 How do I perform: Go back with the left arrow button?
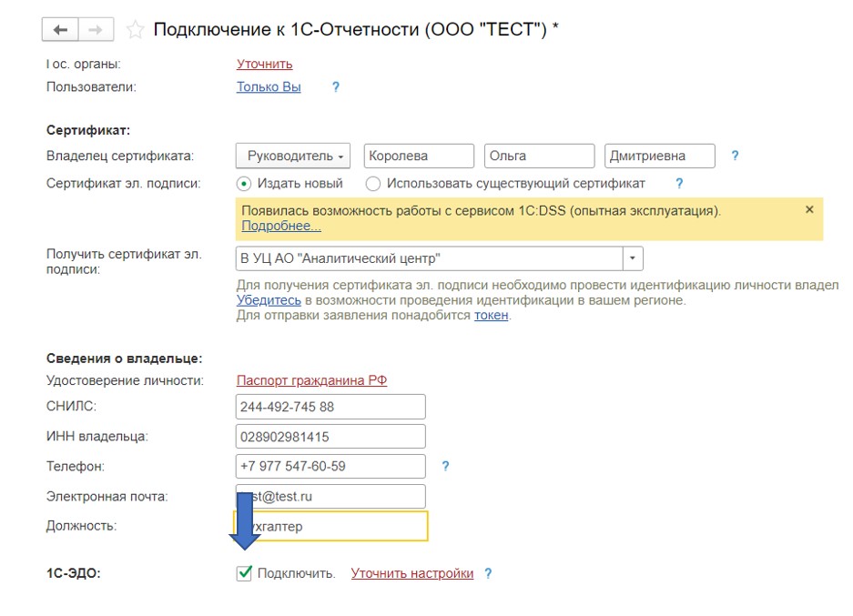60,29
